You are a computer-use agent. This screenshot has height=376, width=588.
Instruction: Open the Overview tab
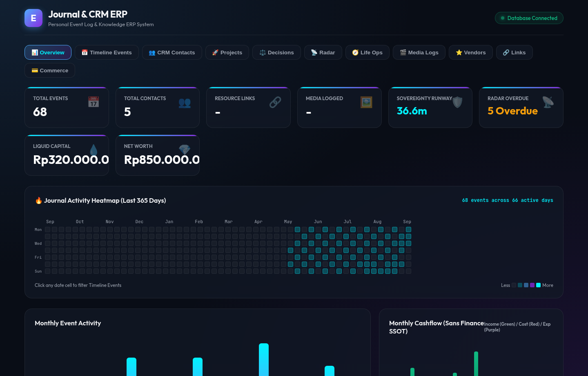[x=48, y=52]
